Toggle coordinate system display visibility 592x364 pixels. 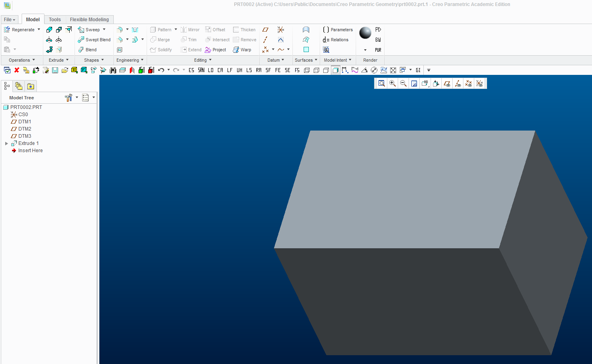point(480,83)
